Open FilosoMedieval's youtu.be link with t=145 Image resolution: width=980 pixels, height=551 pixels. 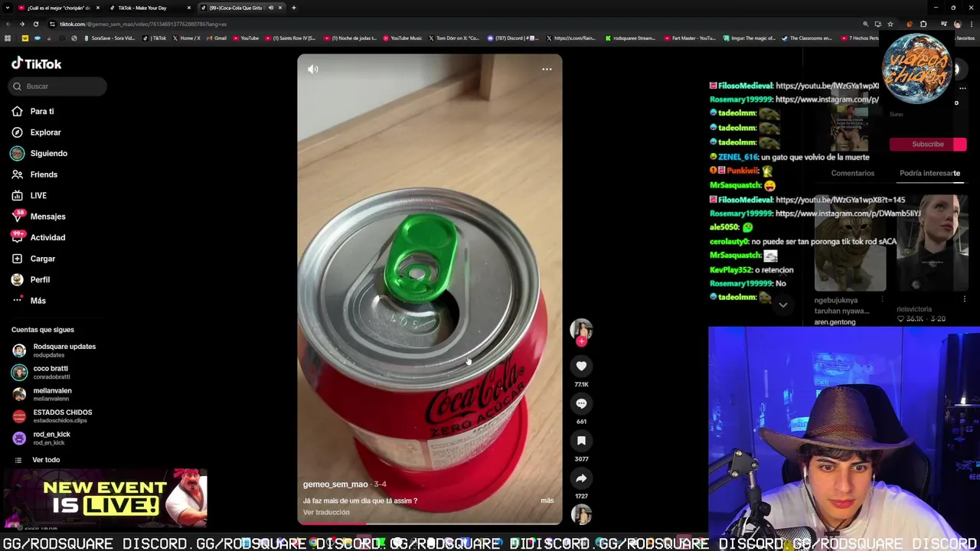841,200
